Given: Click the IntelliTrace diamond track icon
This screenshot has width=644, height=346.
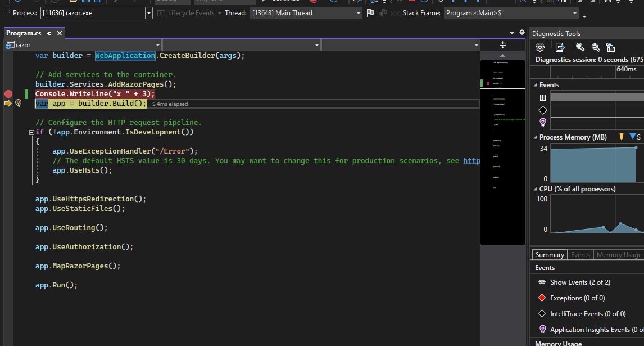Looking at the screenshot, I should click(x=542, y=110).
